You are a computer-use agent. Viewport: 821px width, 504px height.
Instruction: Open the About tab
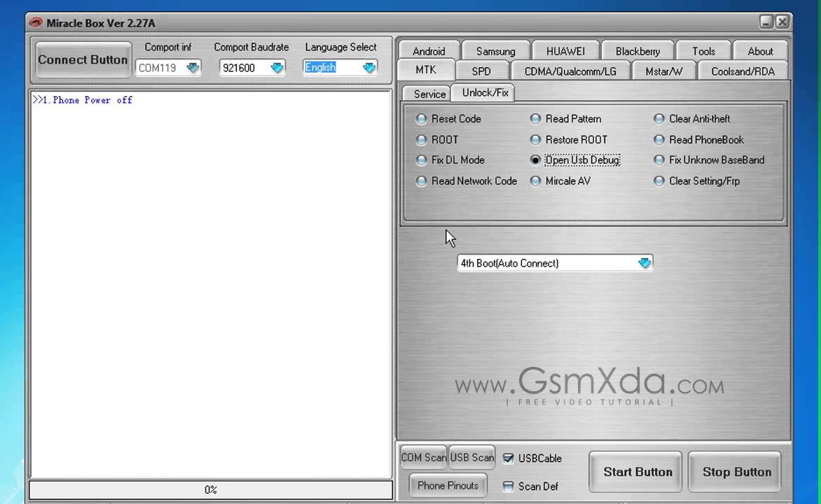(760, 51)
